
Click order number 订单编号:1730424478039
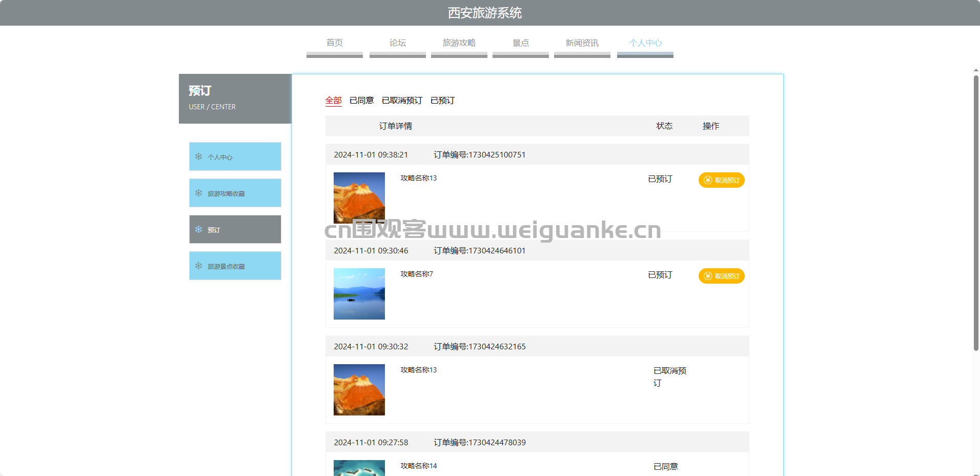(480, 443)
